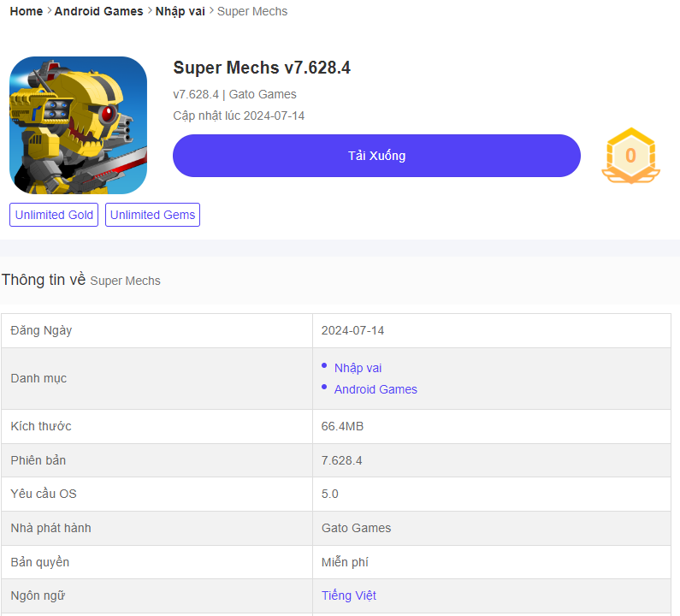This screenshot has height=616, width=680.
Task: Click the Phiên bản label cell
Action: point(157,460)
